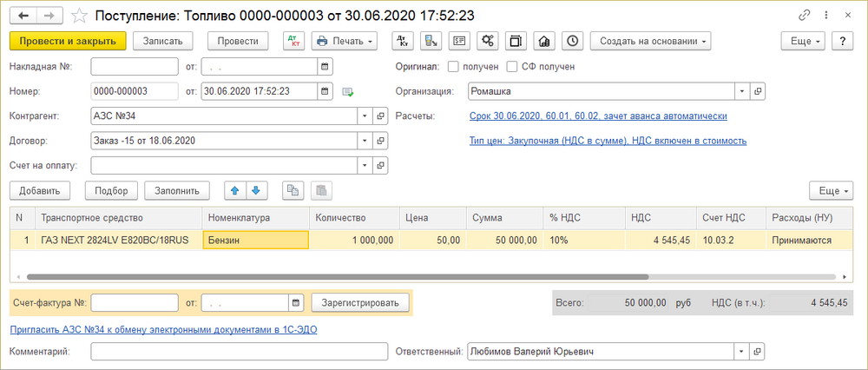Click the house toolbar icon
This screenshot has height=370, width=868.
click(x=544, y=41)
